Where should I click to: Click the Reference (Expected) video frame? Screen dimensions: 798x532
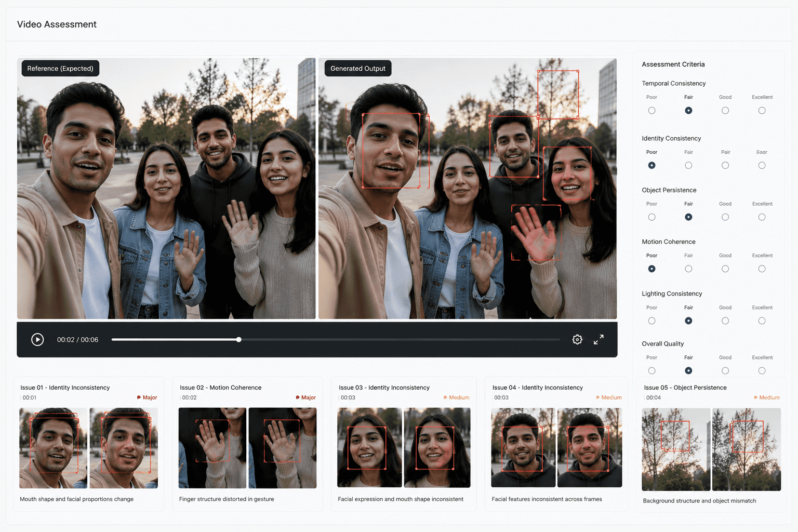(x=166, y=188)
